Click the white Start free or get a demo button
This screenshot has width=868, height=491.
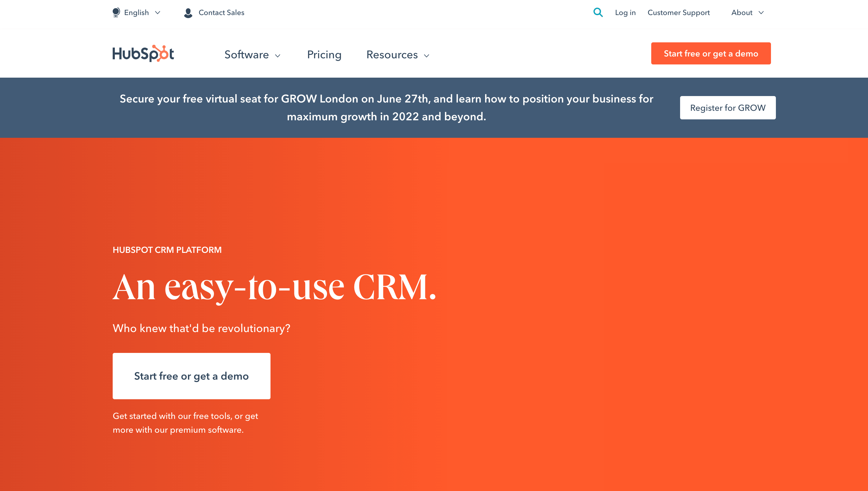(191, 376)
